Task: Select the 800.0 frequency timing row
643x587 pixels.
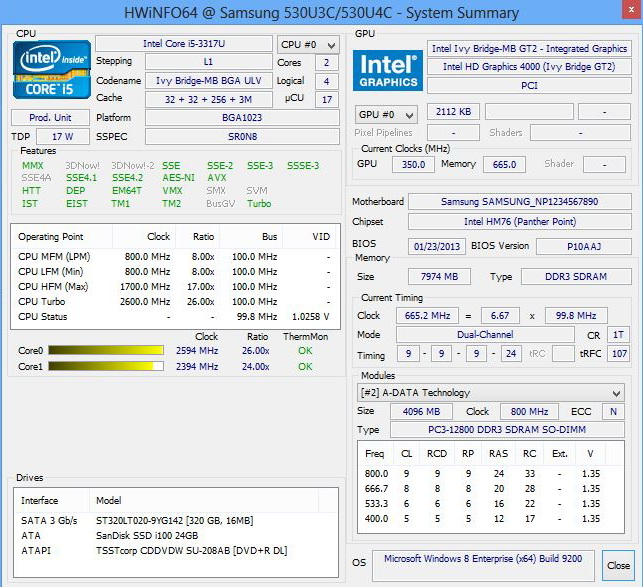Action: (491, 474)
